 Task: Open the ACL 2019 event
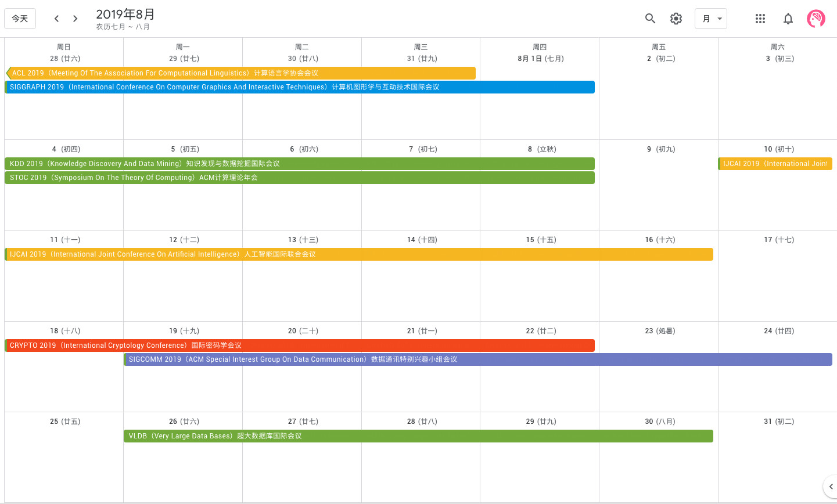click(240, 73)
